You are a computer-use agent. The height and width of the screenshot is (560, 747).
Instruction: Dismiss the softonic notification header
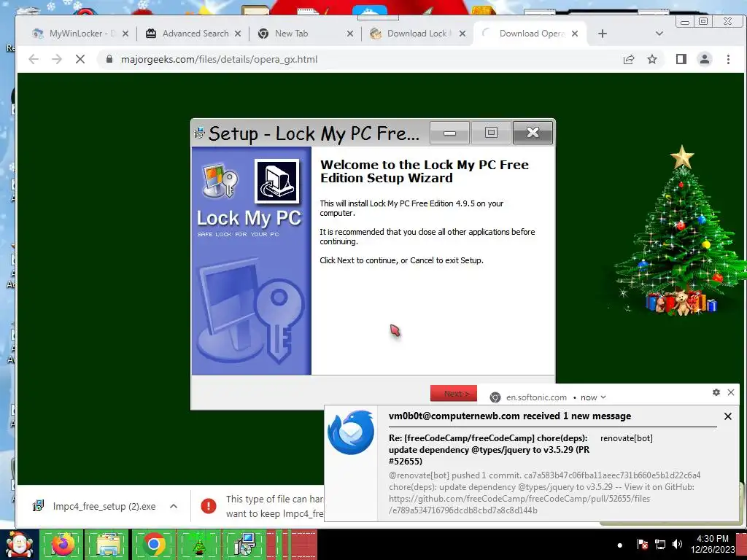731,392
